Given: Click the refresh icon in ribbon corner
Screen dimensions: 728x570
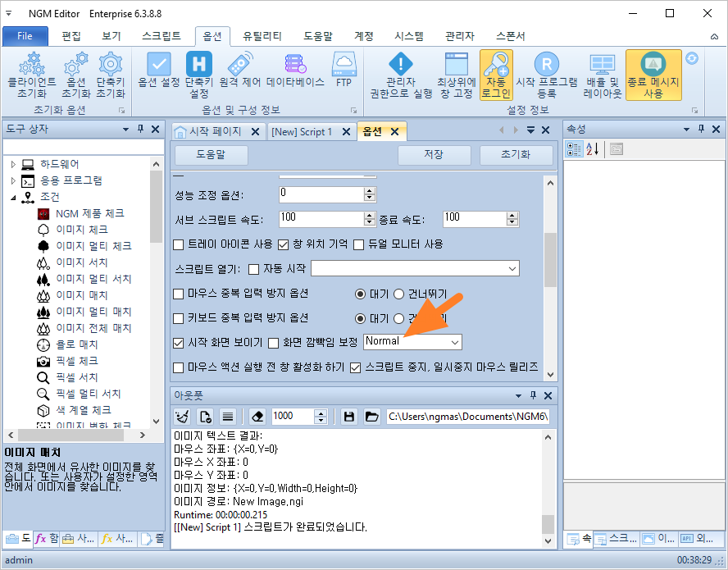Looking at the screenshot, I should coord(692,58).
